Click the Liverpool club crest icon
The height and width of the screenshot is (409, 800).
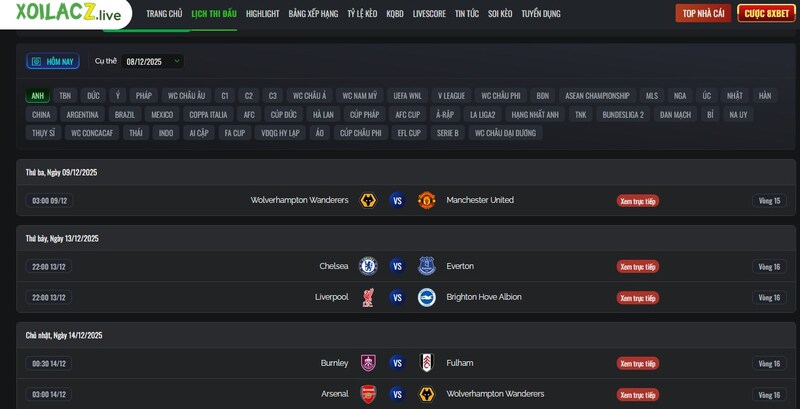(368, 297)
